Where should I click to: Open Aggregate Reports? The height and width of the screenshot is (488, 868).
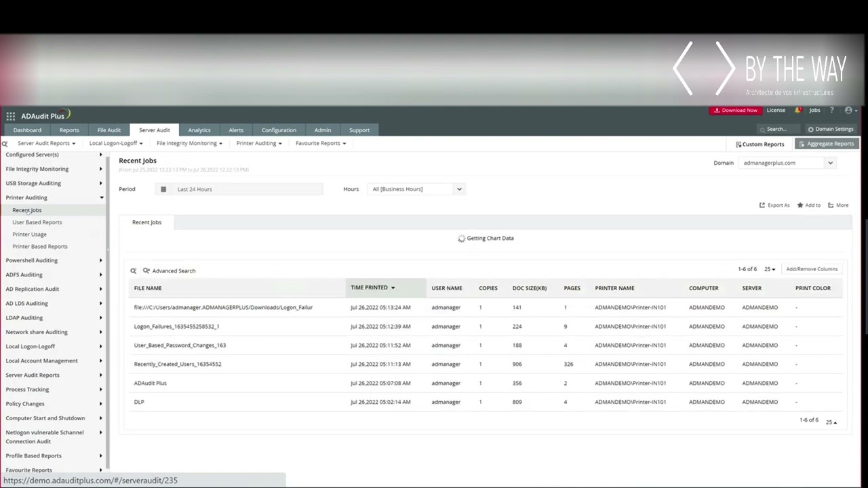pyautogui.click(x=826, y=144)
